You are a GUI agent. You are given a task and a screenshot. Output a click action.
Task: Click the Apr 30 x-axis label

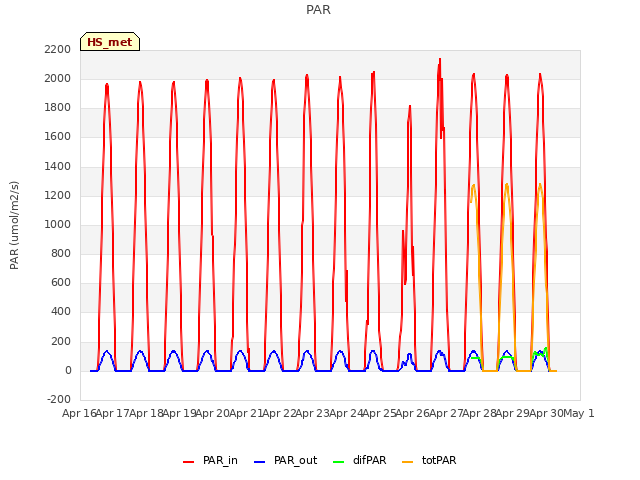point(547,413)
